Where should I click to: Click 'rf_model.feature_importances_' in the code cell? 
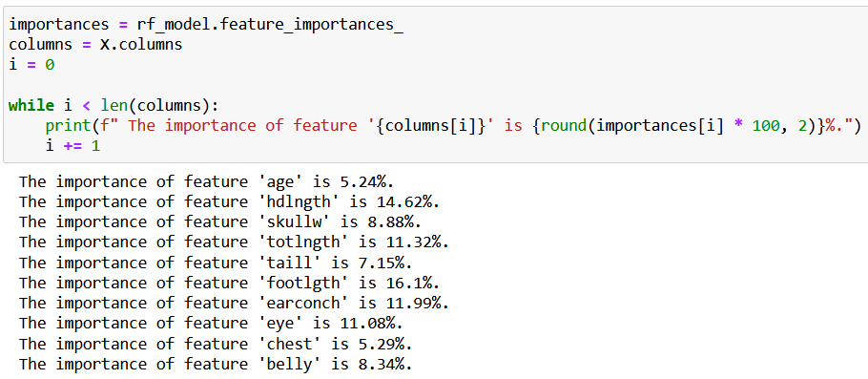(x=270, y=26)
